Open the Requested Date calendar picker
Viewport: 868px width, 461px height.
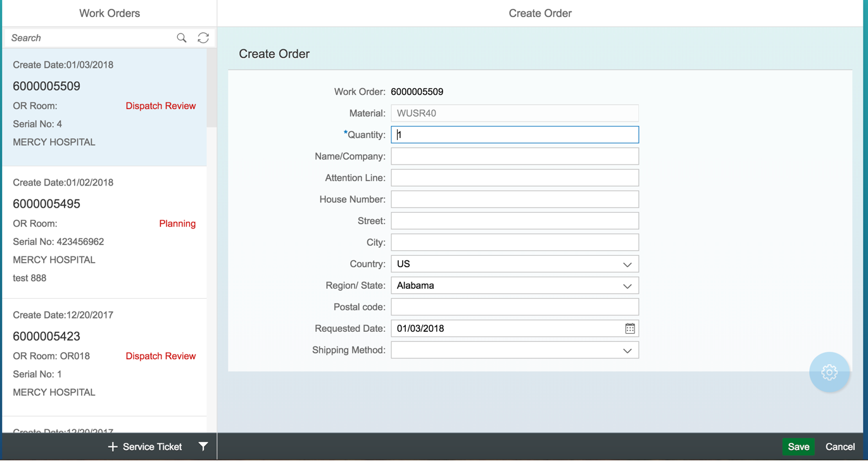(x=630, y=329)
